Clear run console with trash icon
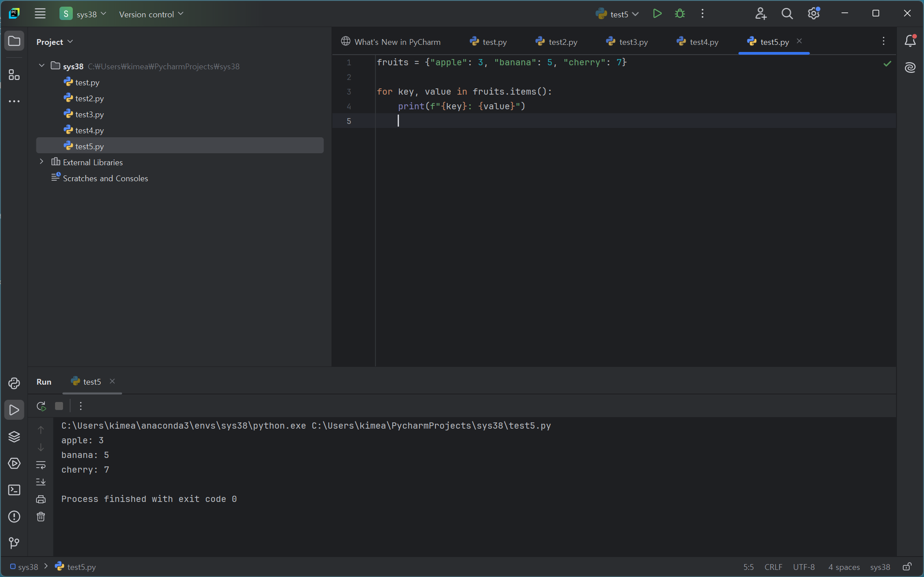The width and height of the screenshot is (924, 577). pos(41,517)
